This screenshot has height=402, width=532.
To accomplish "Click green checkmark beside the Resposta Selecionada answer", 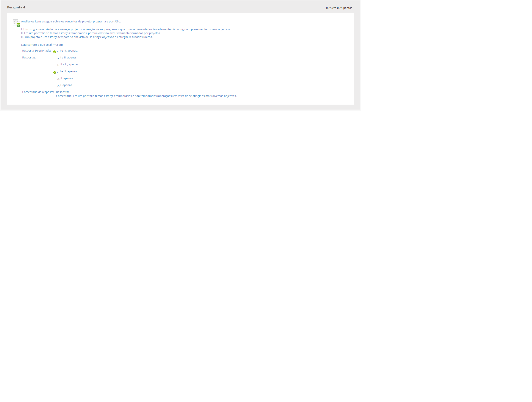I will tap(55, 52).
